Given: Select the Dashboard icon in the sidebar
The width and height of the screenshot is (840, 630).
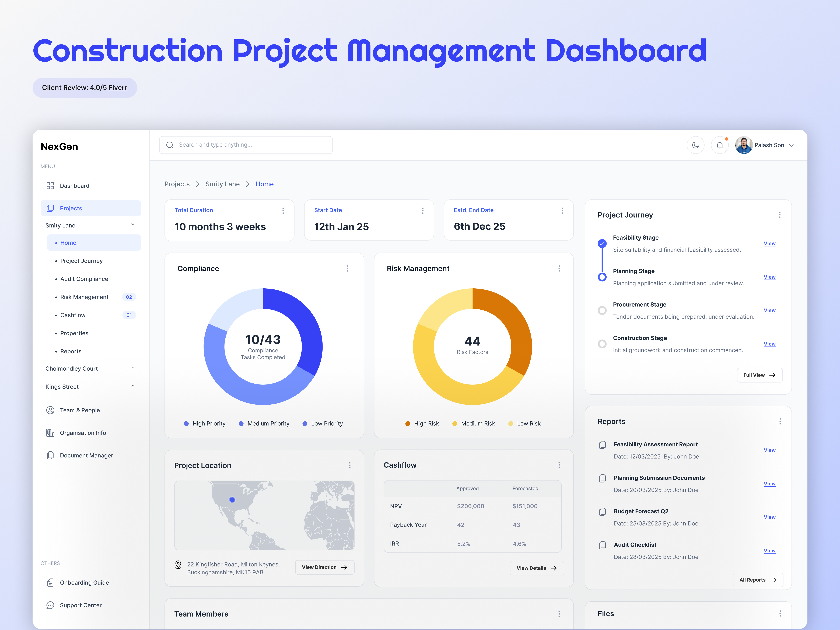Looking at the screenshot, I should pos(51,186).
